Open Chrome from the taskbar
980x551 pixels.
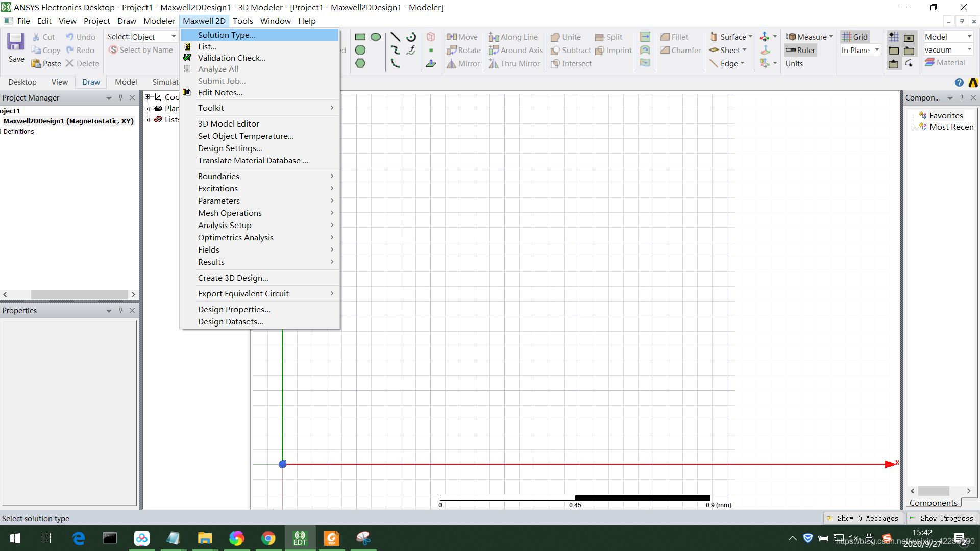pyautogui.click(x=268, y=538)
